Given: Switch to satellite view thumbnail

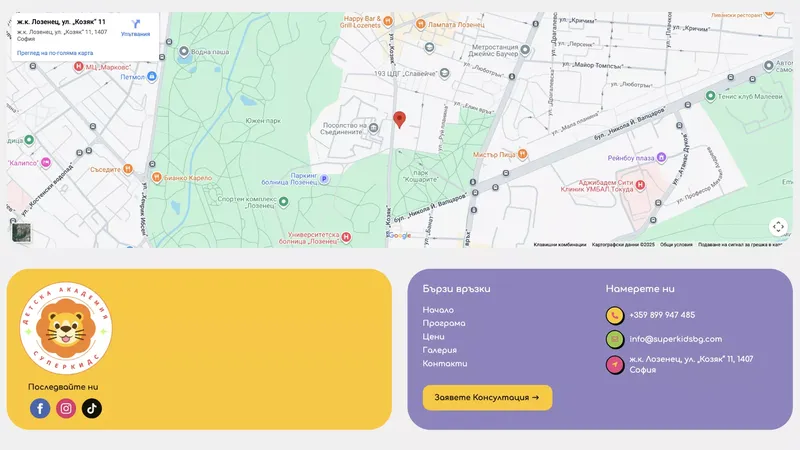Looking at the screenshot, I should point(21,232).
